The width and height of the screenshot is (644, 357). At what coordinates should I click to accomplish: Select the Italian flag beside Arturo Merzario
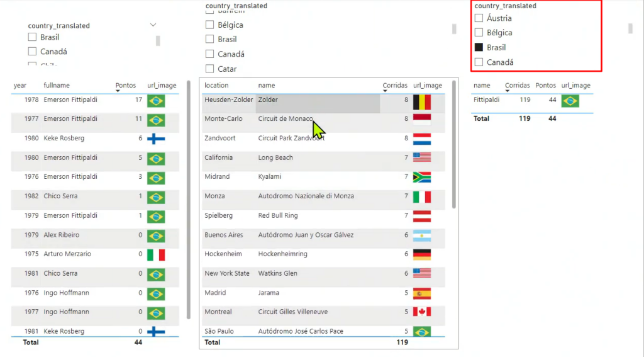pos(155,254)
